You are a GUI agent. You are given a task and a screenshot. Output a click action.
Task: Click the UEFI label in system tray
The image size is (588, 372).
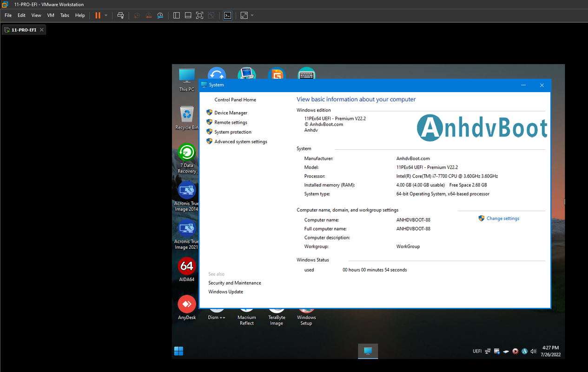[477, 352]
